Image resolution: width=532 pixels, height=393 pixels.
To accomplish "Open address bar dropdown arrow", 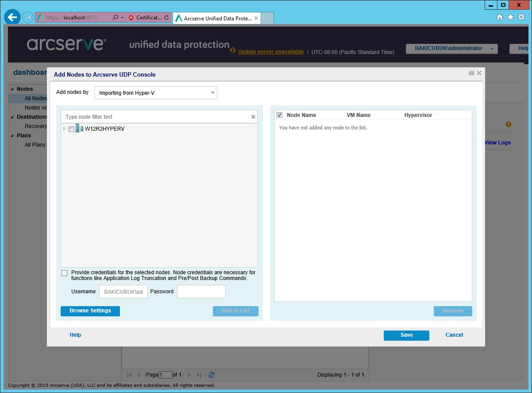I will (x=123, y=18).
